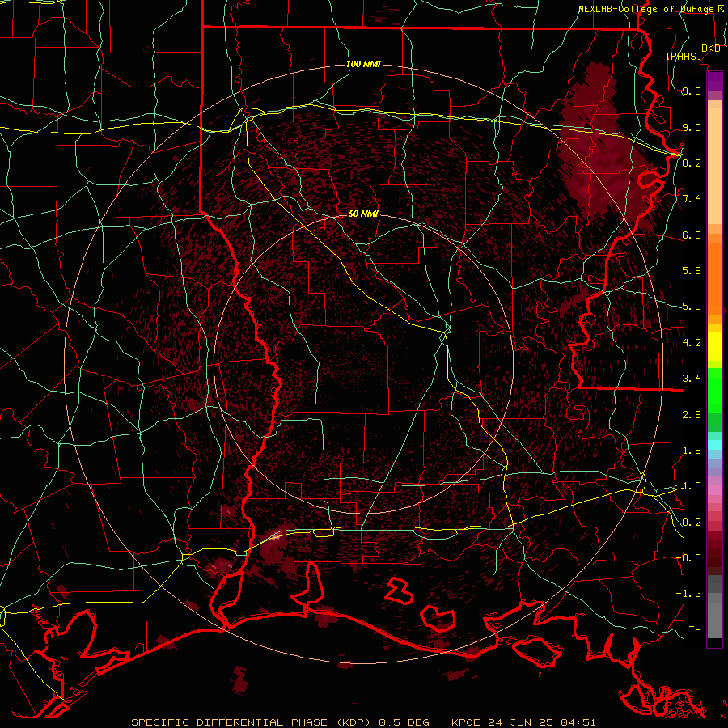Click the 50 NMI range ring label
728x728 pixels.
363,214
